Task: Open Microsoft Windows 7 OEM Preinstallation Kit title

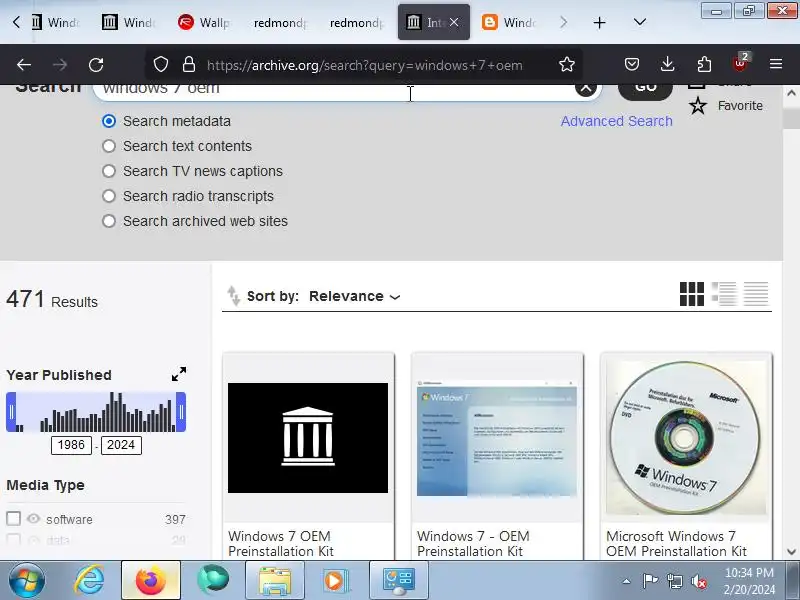Action: pos(676,544)
